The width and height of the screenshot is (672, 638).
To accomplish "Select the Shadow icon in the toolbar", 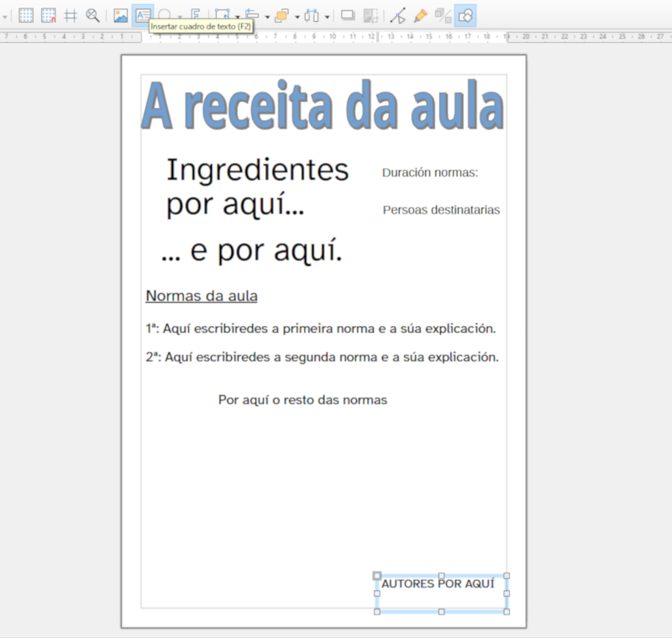I will 348,13.
